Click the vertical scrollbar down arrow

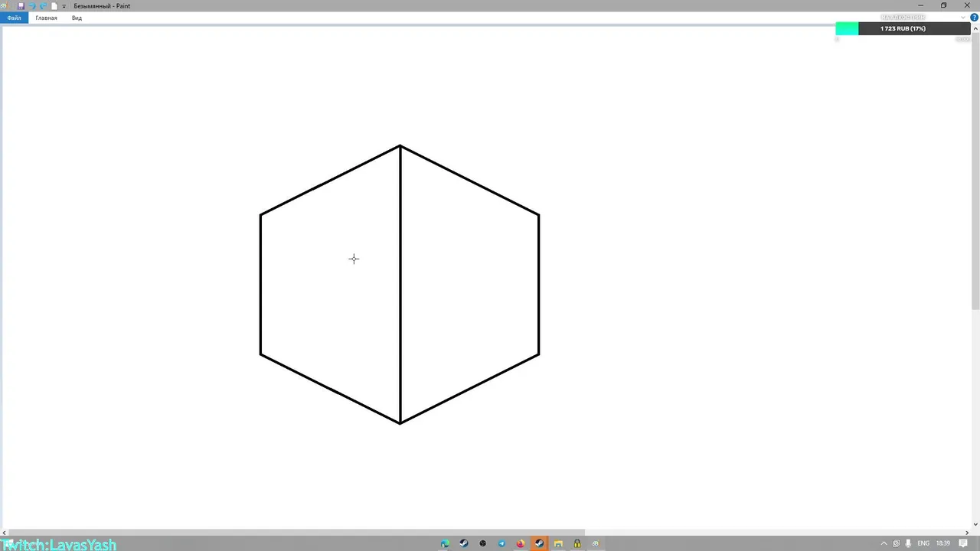coord(975,525)
